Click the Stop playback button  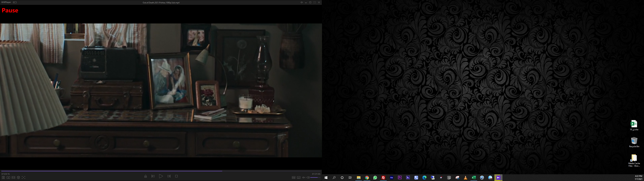[x=176, y=176]
